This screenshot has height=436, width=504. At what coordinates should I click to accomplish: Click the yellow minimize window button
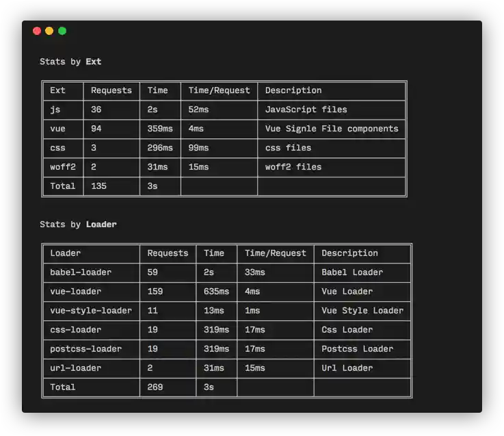pos(49,31)
